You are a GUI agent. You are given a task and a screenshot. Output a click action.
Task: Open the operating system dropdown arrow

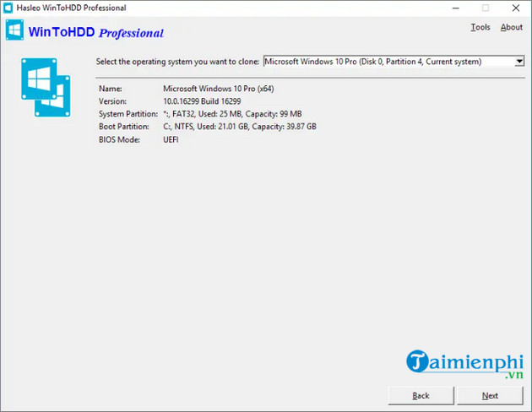coord(519,62)
